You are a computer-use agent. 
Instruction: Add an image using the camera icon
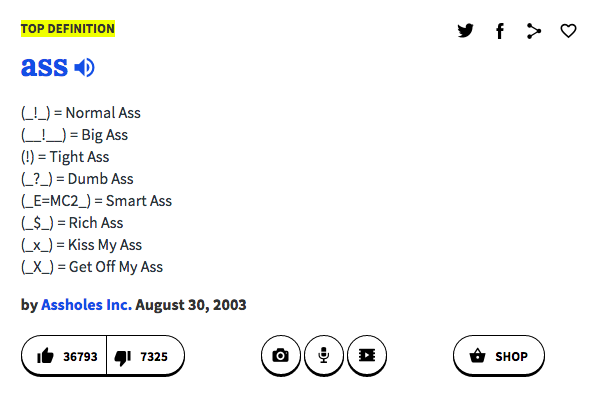click(x=280, y=355)
